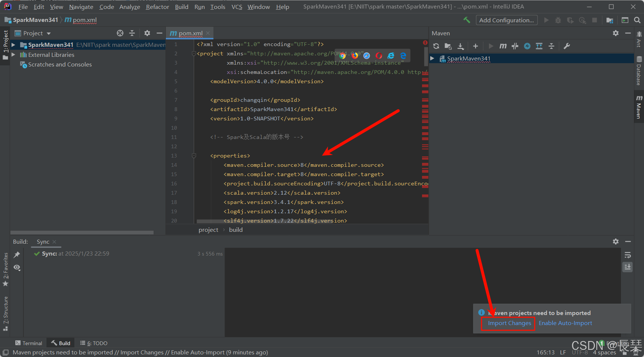Enable Auto-Import for Maven projects

(x=565, y=323)
